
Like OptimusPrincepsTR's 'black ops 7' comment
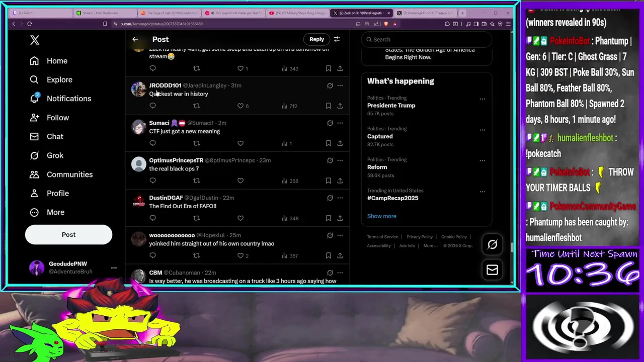pos(240,180)
